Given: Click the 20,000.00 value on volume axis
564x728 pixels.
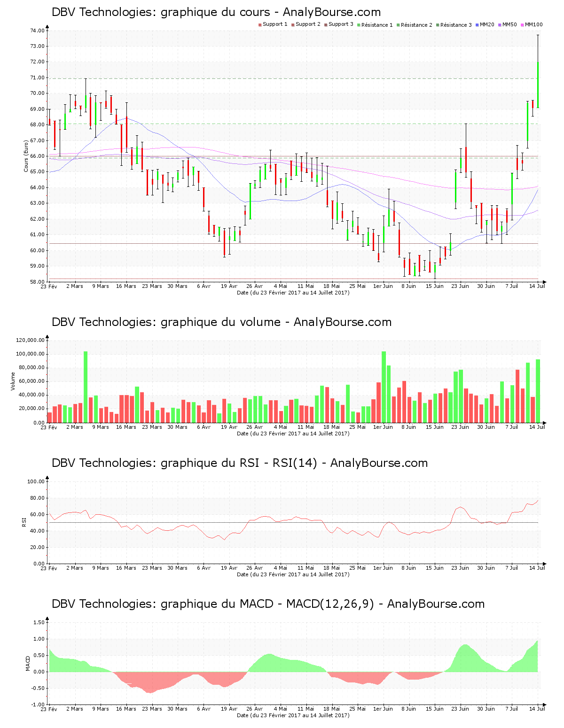Looking at the screenshot, I should tap(32, 409).
